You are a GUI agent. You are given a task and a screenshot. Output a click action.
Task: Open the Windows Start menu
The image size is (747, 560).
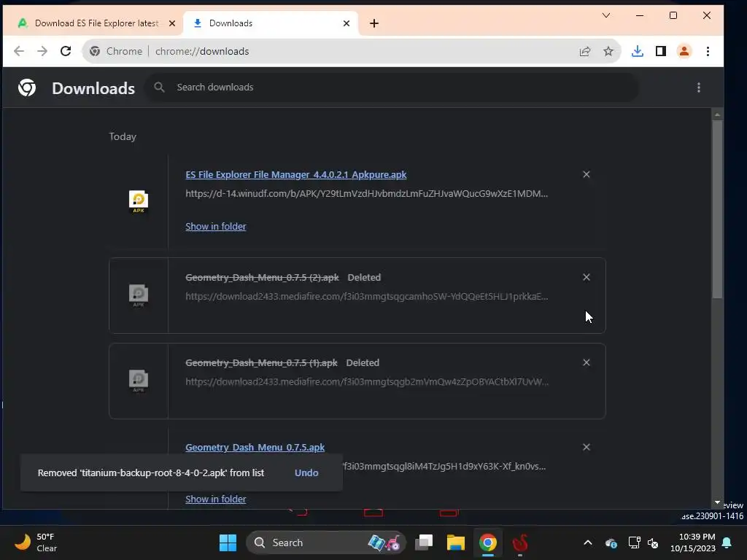tap(228, 542)
